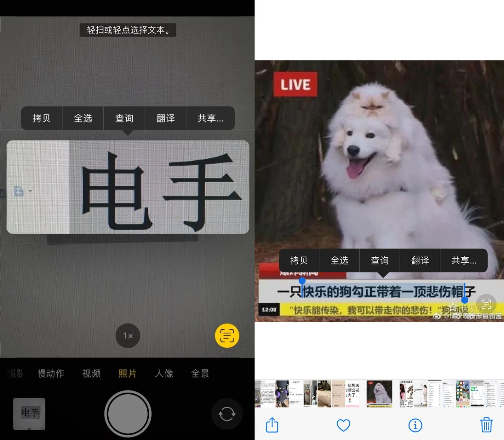The width and height of the screenshot is (504, 440).
Task: Tap the share icon in Photos toolbar
Action: coord(272,425)
